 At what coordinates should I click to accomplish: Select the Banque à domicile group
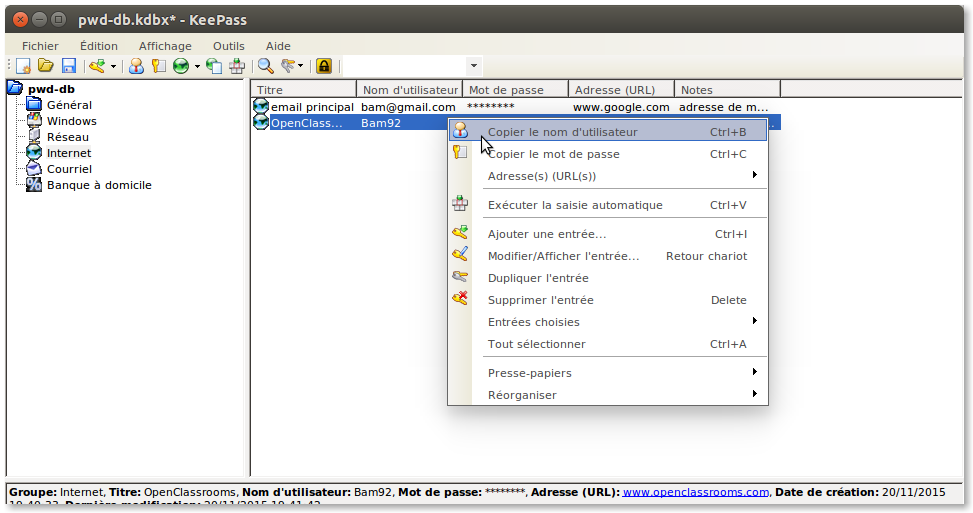[99, 185]
